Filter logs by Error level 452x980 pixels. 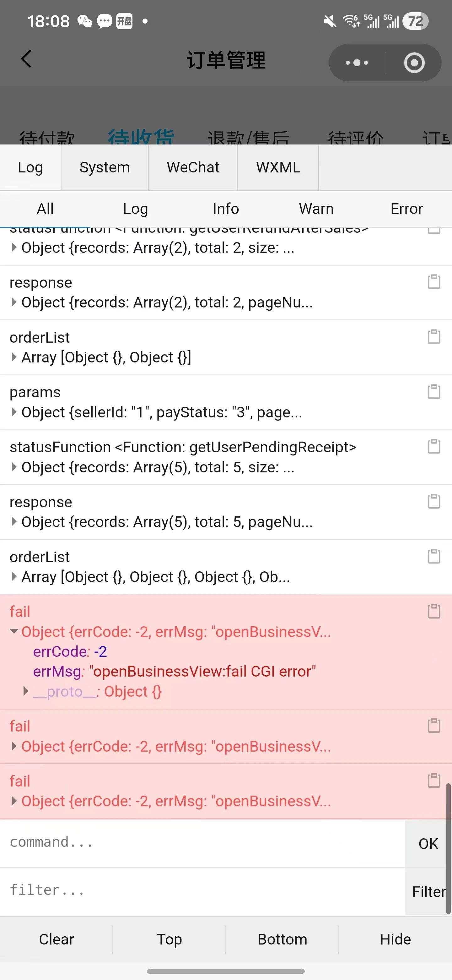(x=406, y=209)
